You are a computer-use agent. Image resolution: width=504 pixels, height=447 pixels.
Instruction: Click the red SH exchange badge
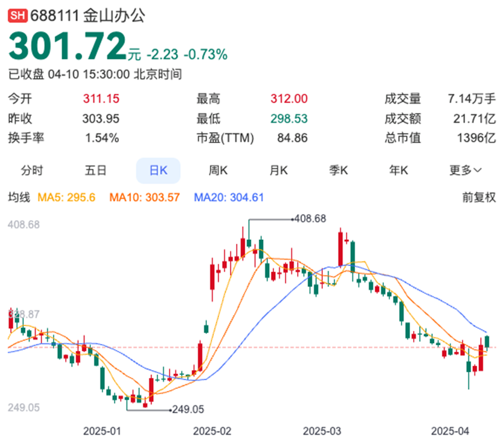[17, 15]
